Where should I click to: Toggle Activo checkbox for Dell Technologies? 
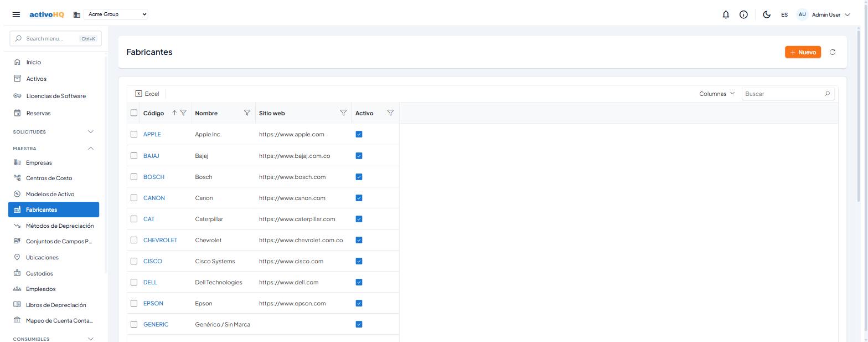[x=359, y=282]
